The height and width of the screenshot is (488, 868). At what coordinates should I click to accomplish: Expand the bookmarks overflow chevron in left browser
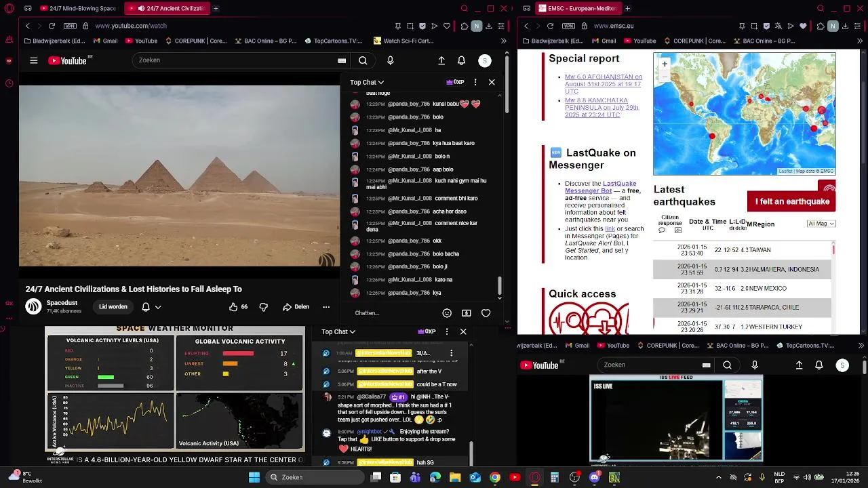pos(503,41)
